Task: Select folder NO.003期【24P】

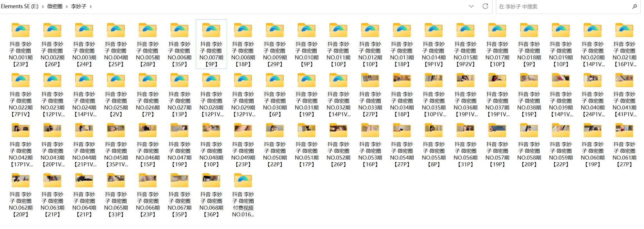Action: pyautogui.click(x=84, y=44)
